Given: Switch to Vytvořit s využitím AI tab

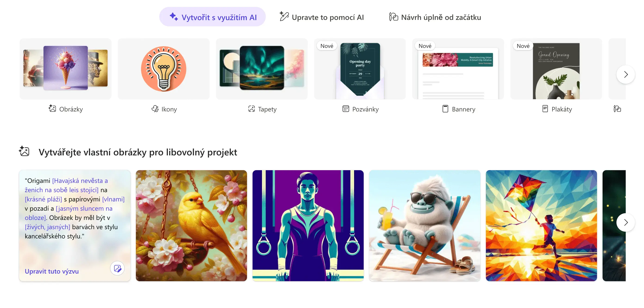Looking at the screenshot, I should [x=213, y=17].
